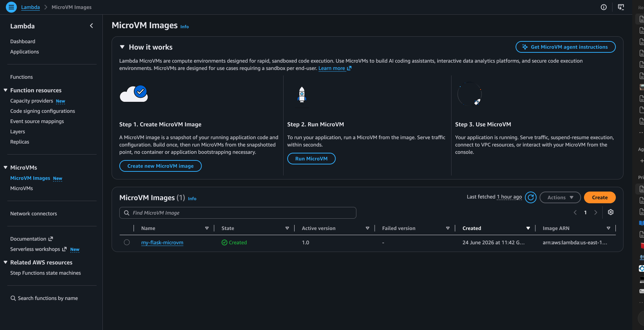Sort by Created column arrow
Screen dimensions: 644x330
click(528, 228)
